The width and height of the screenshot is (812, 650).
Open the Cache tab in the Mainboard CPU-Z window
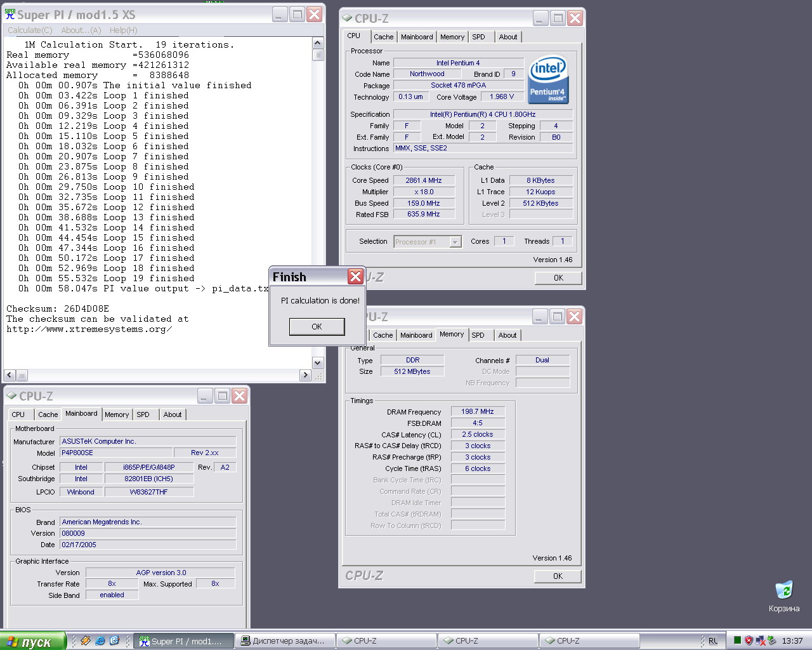pyautogui.click(x=48, y=415)
